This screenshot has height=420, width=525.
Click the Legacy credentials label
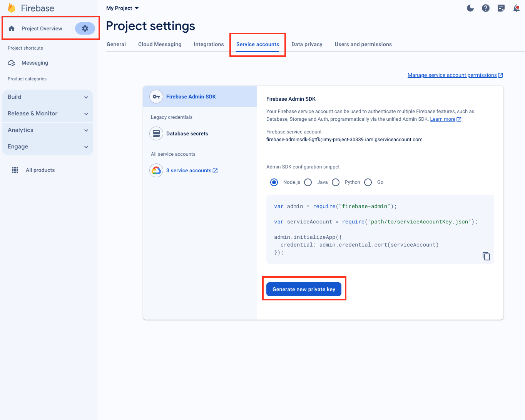172,117
